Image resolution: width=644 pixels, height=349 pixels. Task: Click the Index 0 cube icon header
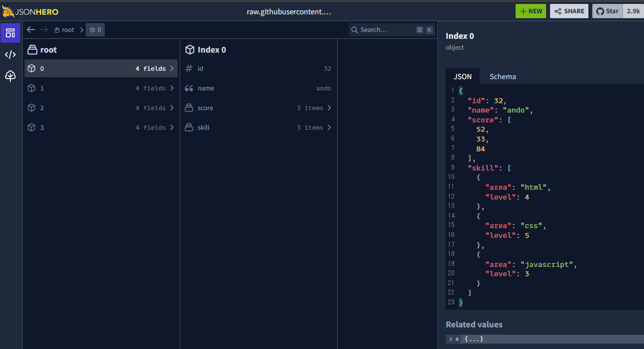tap(189, 49)
